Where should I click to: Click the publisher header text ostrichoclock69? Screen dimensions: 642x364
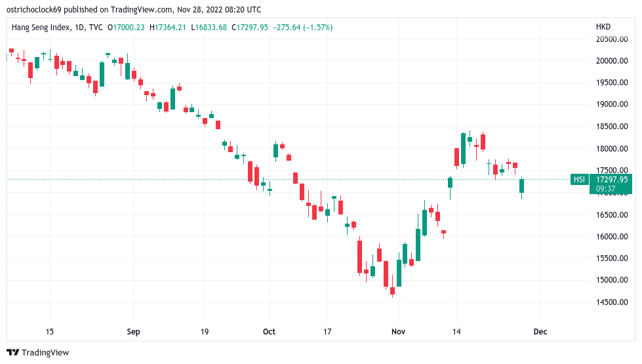[x=38, y=10]
